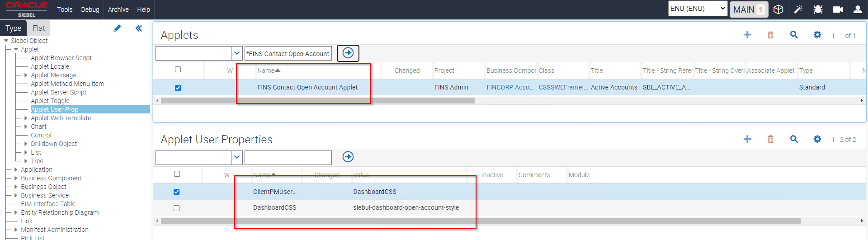Open settings gear in Applet User Properties
This screenshot has width=868, height=240.
click(x=817, y=139)
